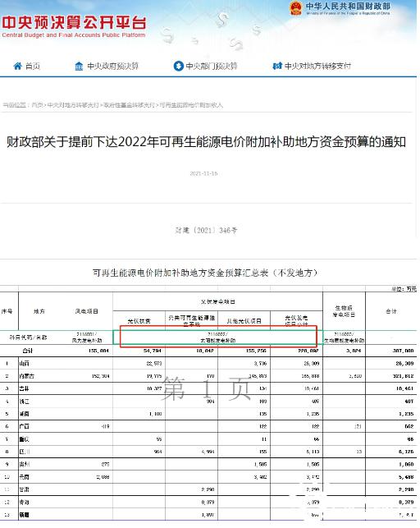Click the 光伏发电项目 group header
This screenshot has height=528, width=420.
[x=218, y=301]
